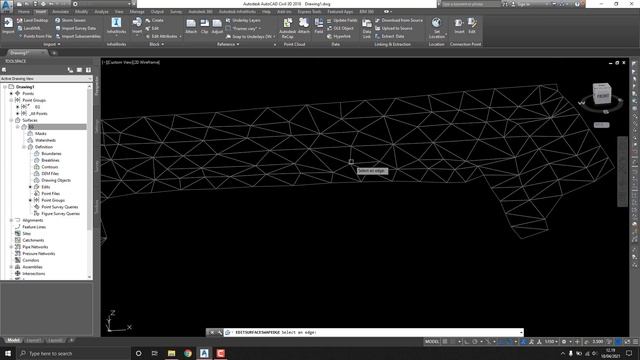640x360 pixels.
Task: Select Breaklines in surface definition
Action: [x=50, y=160]
